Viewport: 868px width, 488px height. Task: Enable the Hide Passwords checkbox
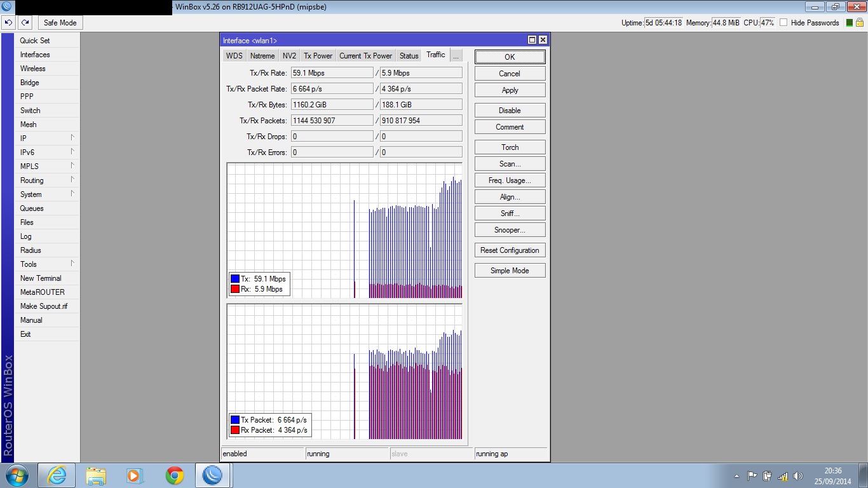pyautogui.click(x=783, y=22)
